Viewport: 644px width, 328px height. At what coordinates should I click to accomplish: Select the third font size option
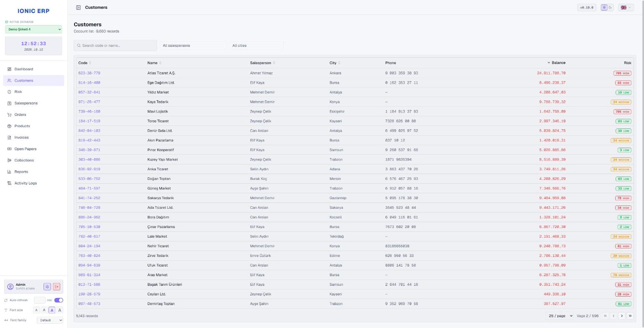52,310
